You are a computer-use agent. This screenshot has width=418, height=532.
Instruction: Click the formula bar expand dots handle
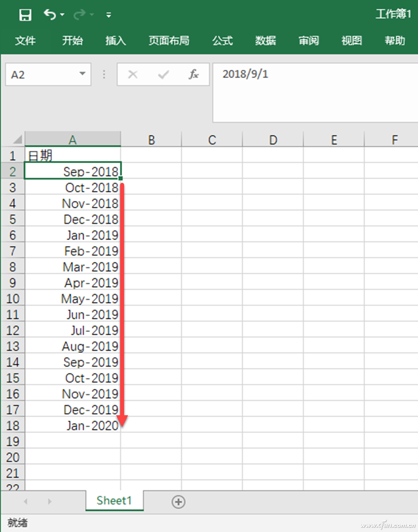coord(104,74)
